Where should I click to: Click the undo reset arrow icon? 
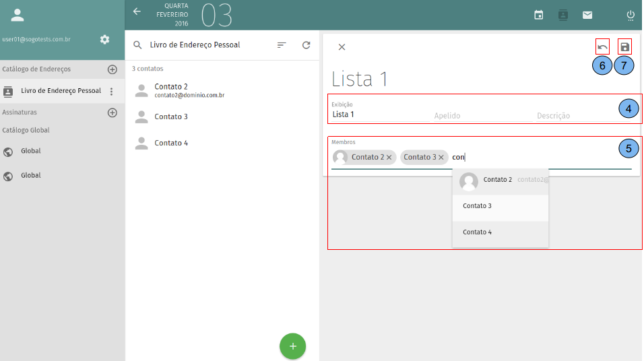tap(602, 47)
